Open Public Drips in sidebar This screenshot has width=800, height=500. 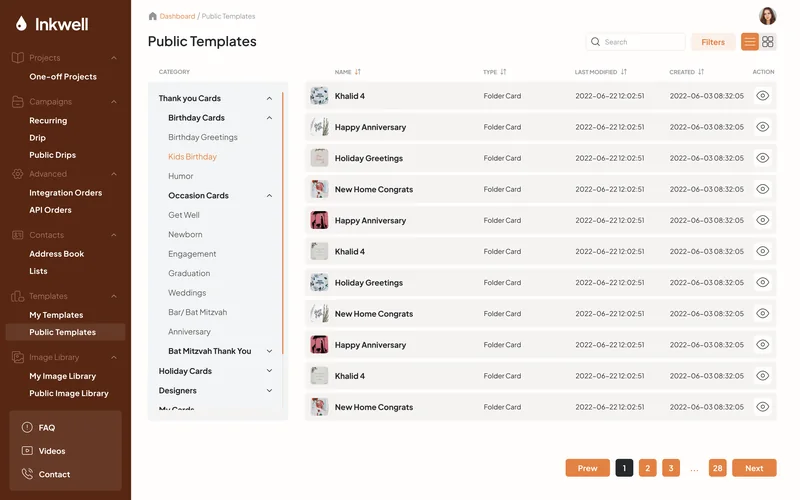pyautogui.click(x=53, y=155)
